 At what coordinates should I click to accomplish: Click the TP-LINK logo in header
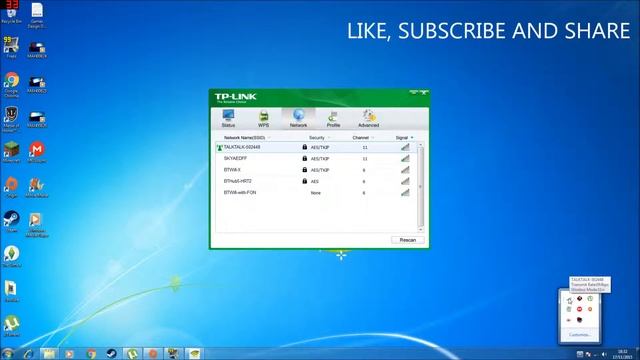(236, 98)
